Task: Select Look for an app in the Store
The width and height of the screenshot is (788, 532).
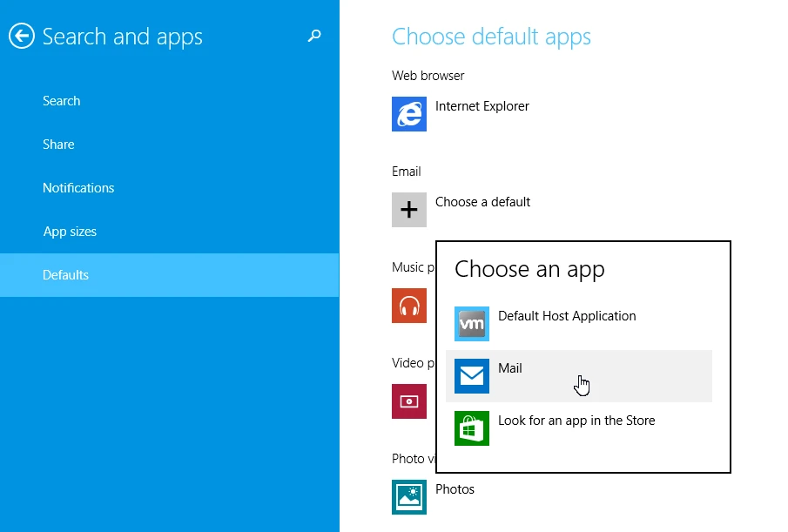Action: tap(576, 421)
